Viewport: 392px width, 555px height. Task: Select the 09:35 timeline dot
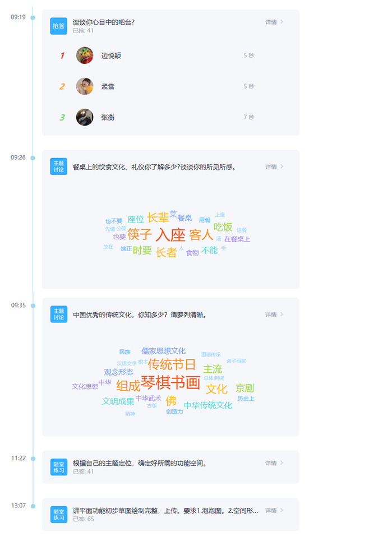[33, 306]
